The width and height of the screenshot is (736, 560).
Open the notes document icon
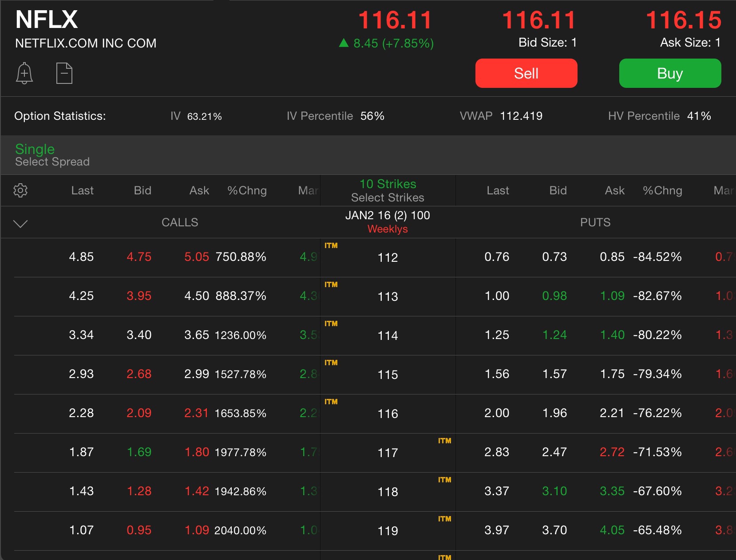click(64, 73)
